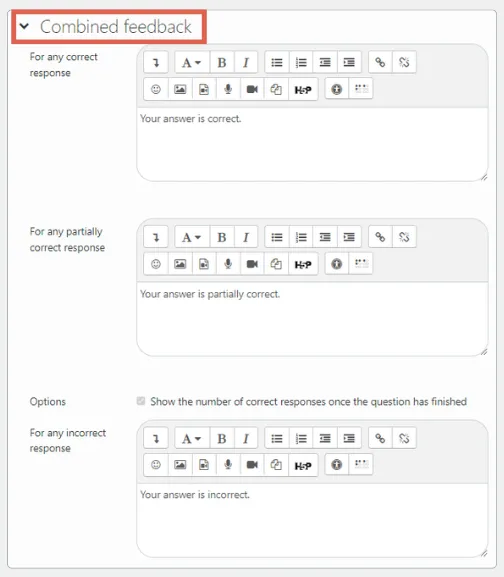Outdent text in partially correct editor

(x=325, y=237)
